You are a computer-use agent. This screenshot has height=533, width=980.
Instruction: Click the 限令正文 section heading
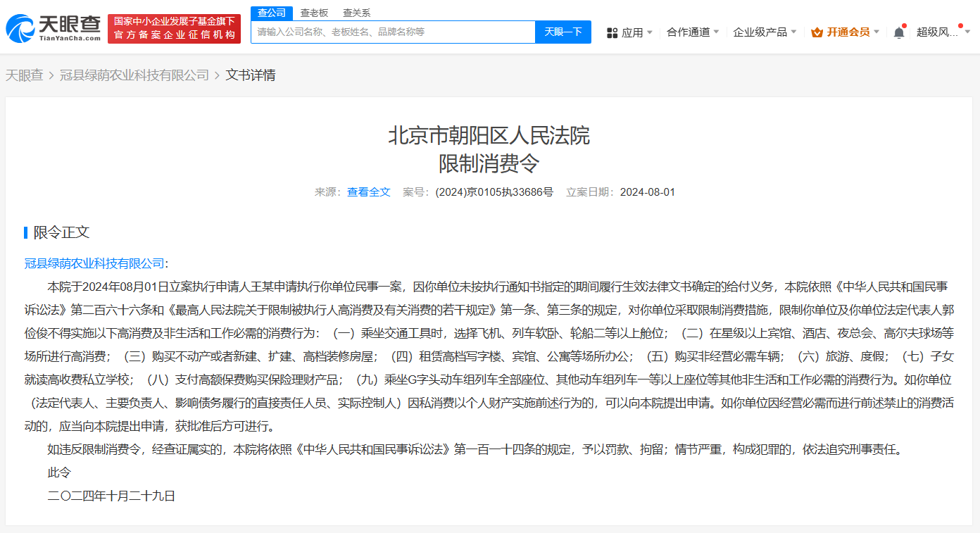pyautogui.click(x=62, y=232)
